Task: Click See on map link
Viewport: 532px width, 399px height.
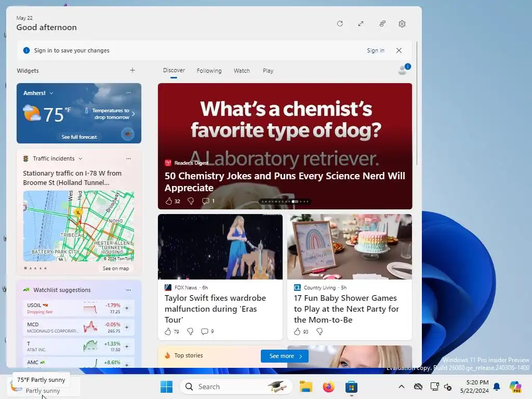Action: click(116, 269)
